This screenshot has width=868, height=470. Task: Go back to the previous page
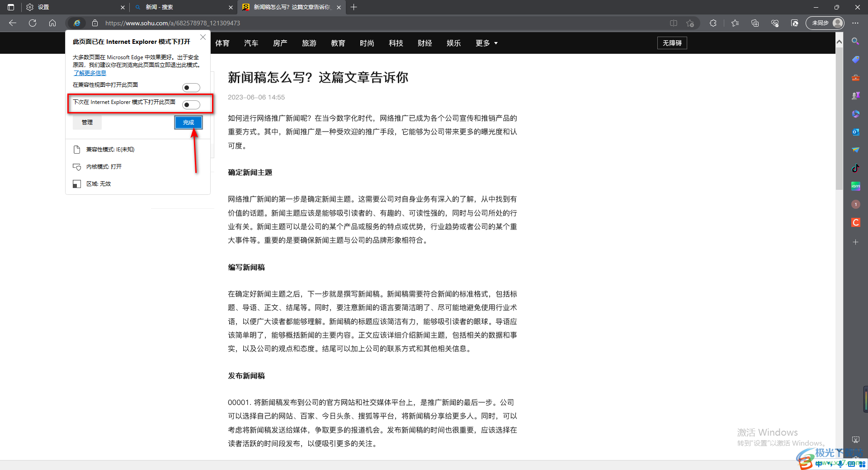pyautogui.click(x=13, y=23)
